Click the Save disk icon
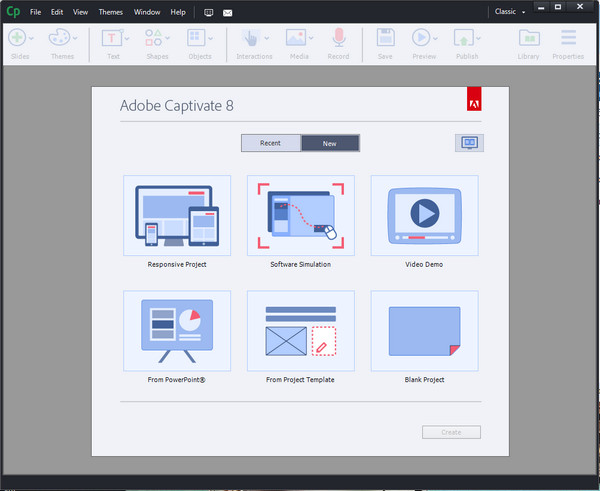Viewport: 600px width, 491px height. (x=385, y=38)
